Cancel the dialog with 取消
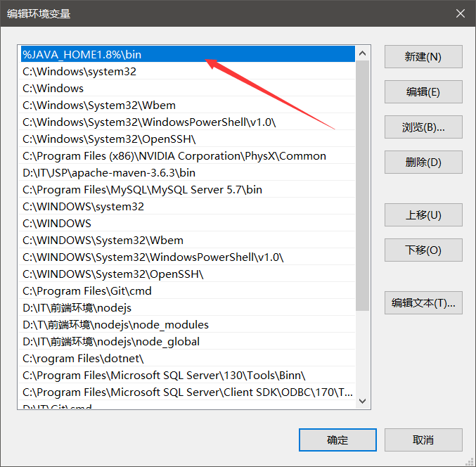The image size is (476, 467). tap(423, 440)
